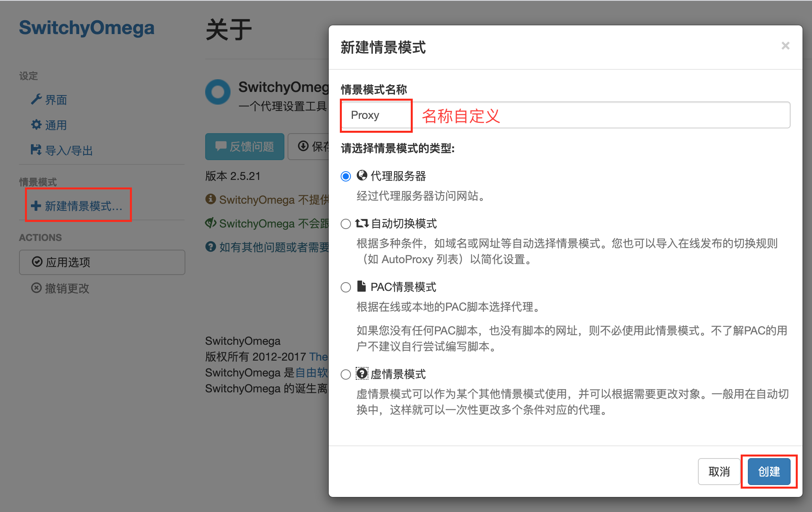
Task: Click the 创建 button
Action: pos(769,472)
